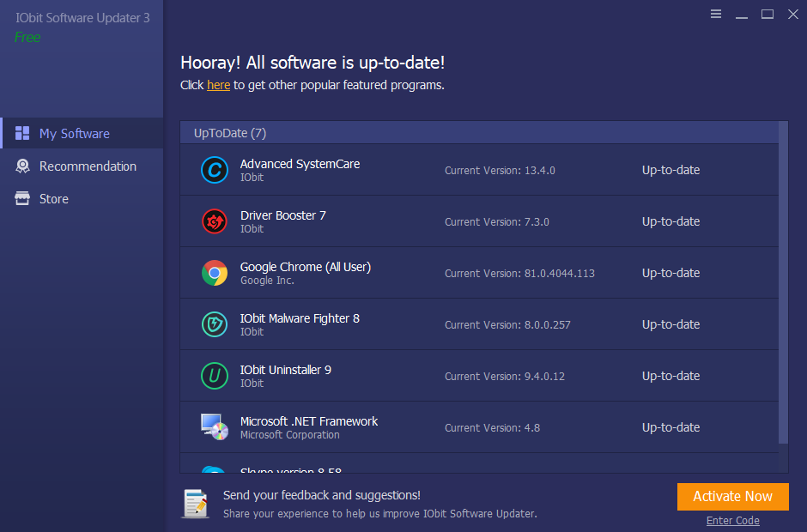Screen dimensions: 807x532
Task: Click Current Version: 9.4.0.12 text
Action: pos(505,376)
